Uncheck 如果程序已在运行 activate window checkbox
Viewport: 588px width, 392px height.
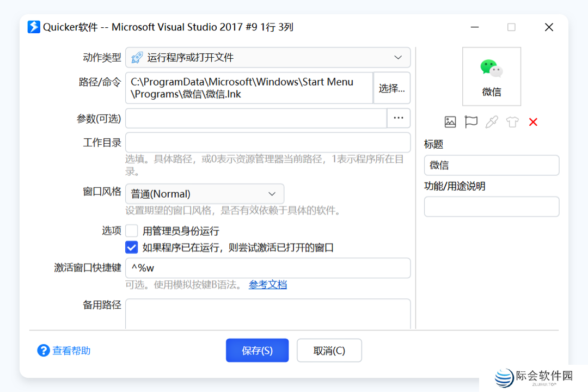pos(131,247)
